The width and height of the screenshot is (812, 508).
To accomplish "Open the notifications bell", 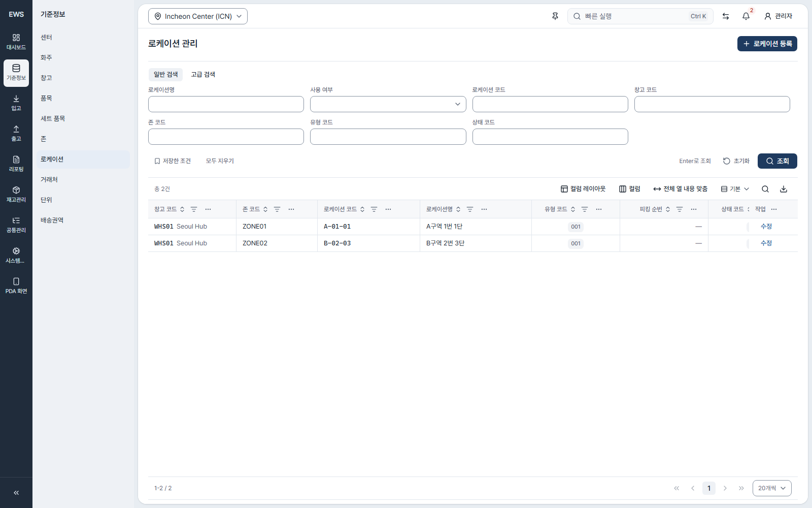I will click(746, 16).
